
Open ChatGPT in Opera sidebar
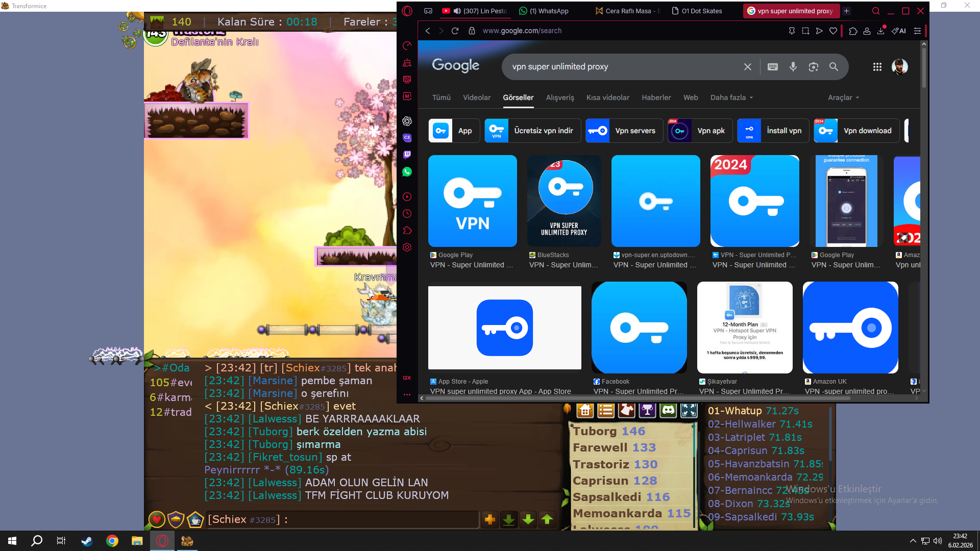(x=407, y=121)
